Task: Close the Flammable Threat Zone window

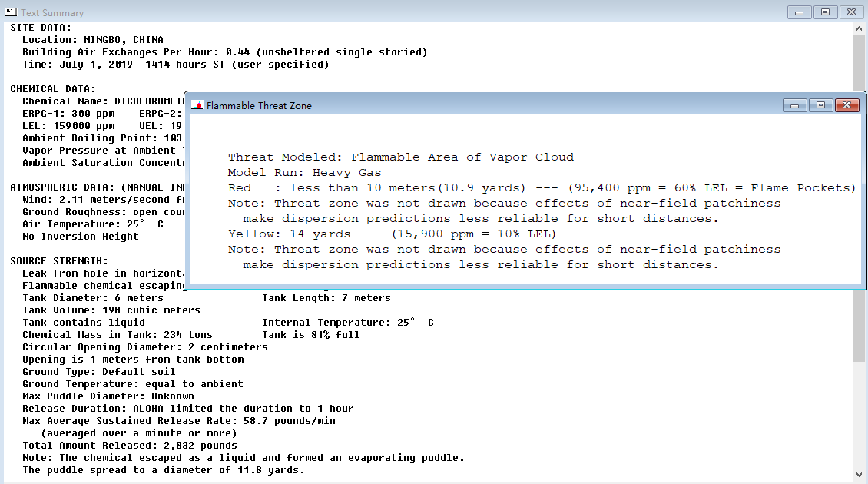Action: [x=846, y=105]
